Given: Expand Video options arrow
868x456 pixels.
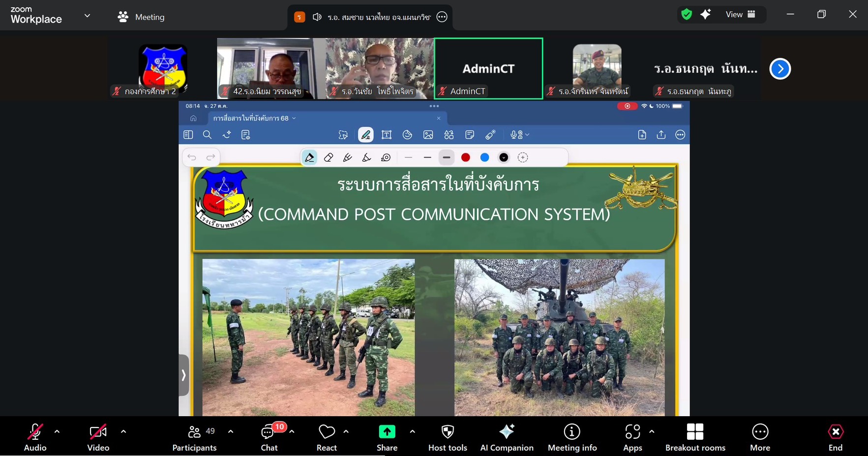Looking at the screenshot, I should click(x=123, y=431).
